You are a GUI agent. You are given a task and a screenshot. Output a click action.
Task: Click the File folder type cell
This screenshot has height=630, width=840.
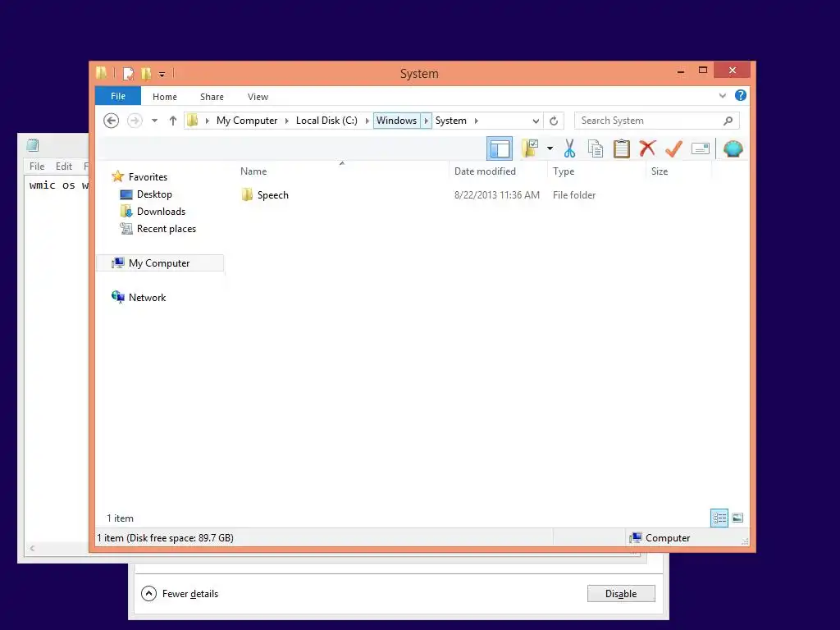click(x=574, y=195)
